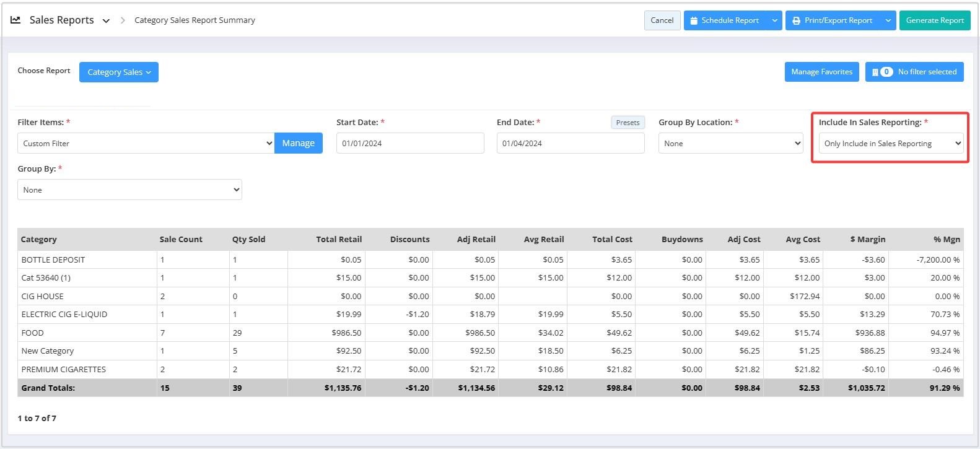Sort by the Total Cost column header
The height and width of the screenshot is (449, 980).
[612, 239]
